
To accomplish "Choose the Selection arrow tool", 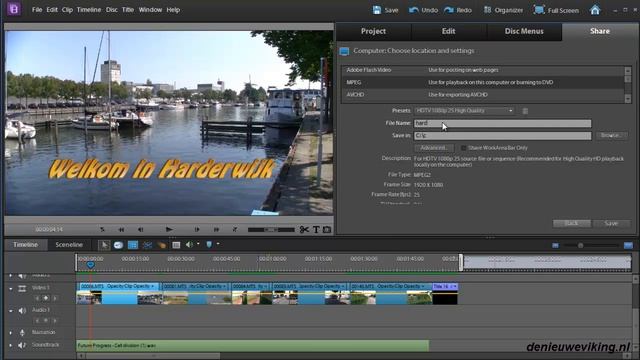I will 104,245.
